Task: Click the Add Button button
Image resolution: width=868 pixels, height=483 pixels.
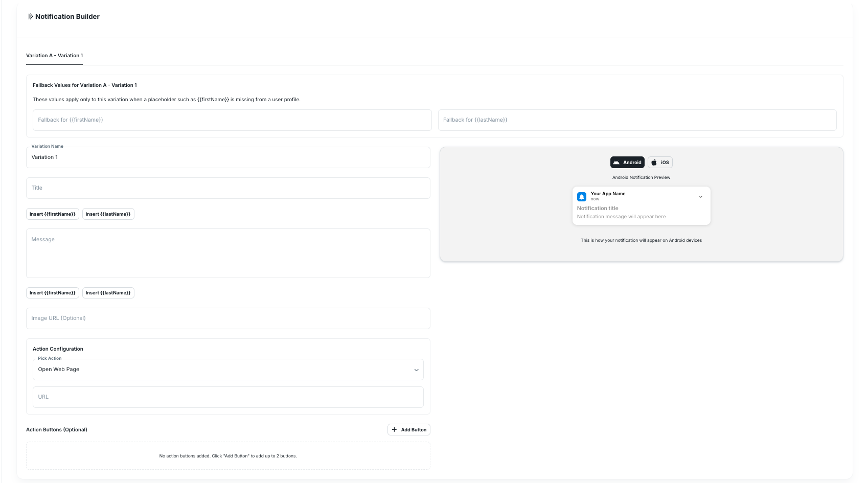Action: [x=409, y=430]
